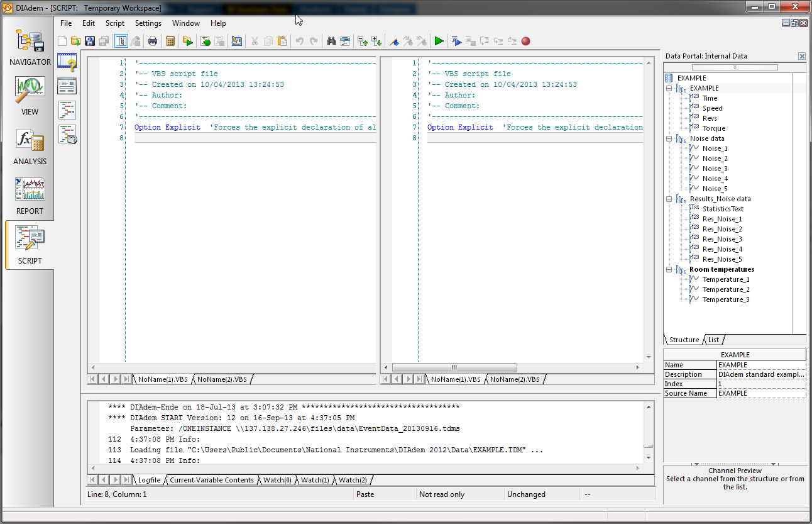812x524 pixels.
Task: Click the script recording keyboard icon
Action: click(67, 134)
